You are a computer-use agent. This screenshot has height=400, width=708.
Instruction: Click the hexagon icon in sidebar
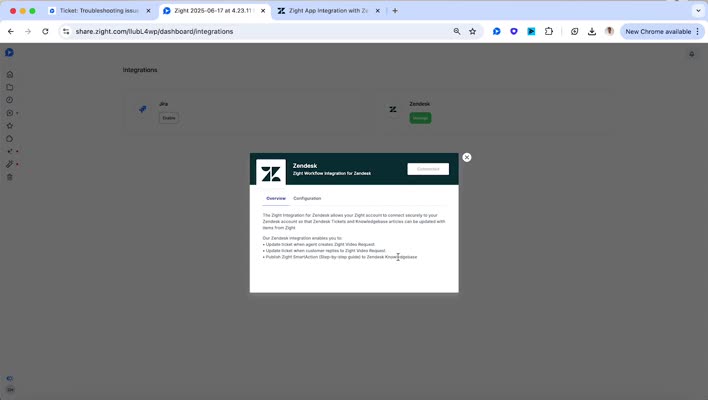pos(9,139)
